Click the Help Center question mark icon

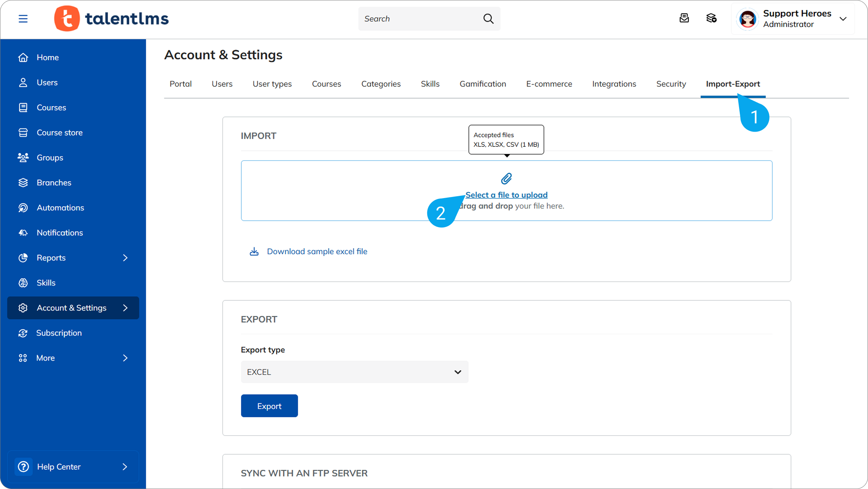coord(23,467)
